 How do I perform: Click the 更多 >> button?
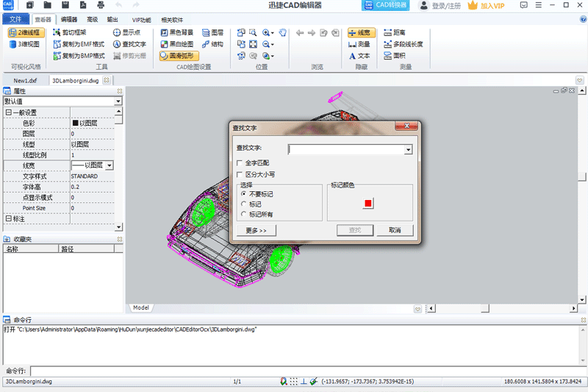coord(256,230)
